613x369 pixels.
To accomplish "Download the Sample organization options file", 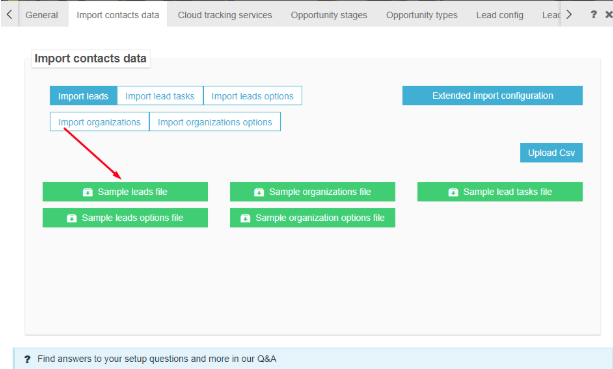I will [312, 218].
